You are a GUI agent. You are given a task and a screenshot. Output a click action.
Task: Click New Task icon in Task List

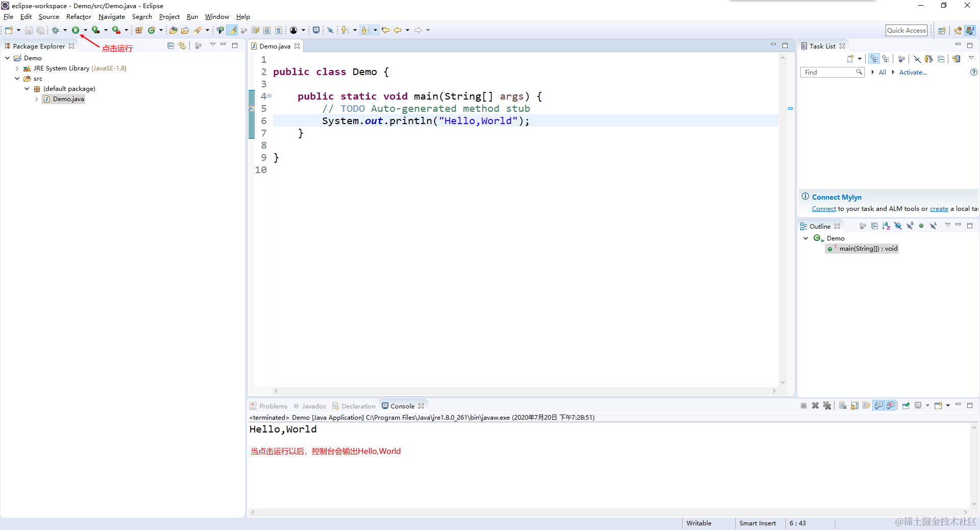click(x=850, y=59)
